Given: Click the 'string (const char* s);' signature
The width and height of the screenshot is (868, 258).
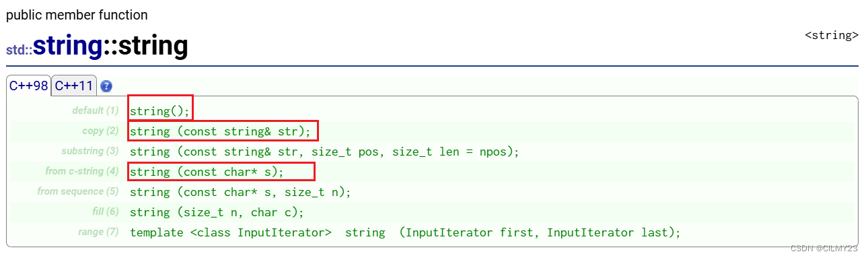Looking at the screenshot, I should point(207,172).
